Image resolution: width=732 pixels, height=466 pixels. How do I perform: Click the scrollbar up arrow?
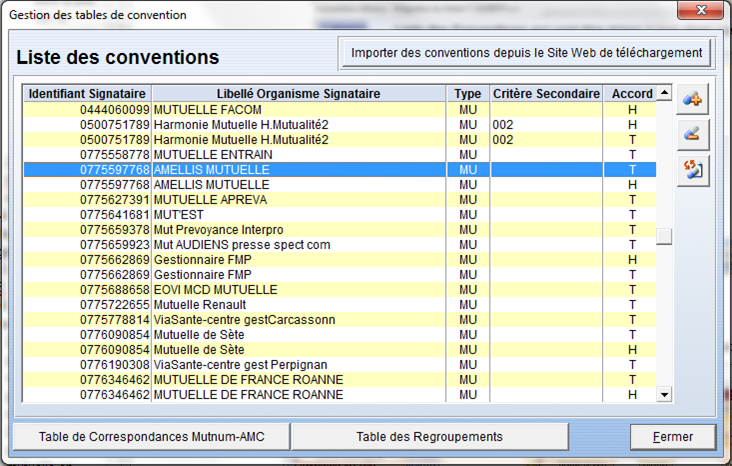(x=664, y=93)
